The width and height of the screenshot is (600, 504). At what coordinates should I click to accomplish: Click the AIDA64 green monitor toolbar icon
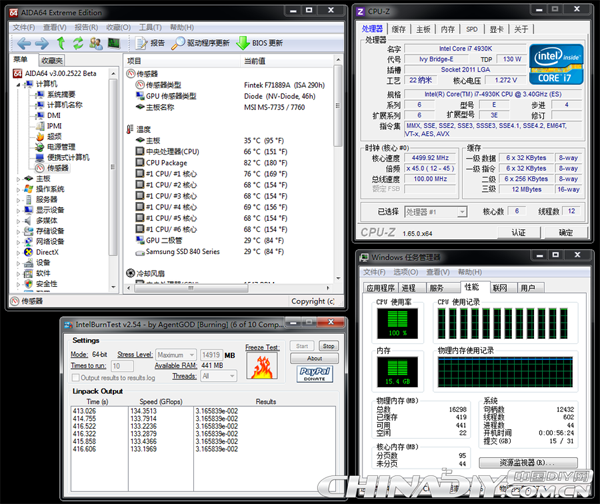[114, 43]
